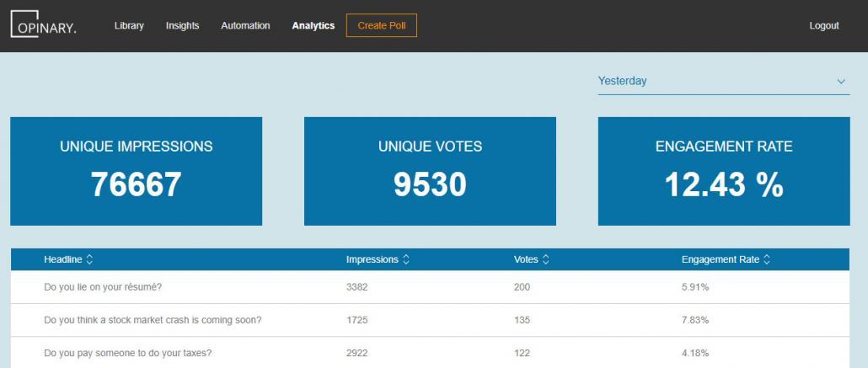Click the Create Poll button
Image resolution: width=868 pixels, height=368 pixels.
pyautogui.click(x=382, y=25)
